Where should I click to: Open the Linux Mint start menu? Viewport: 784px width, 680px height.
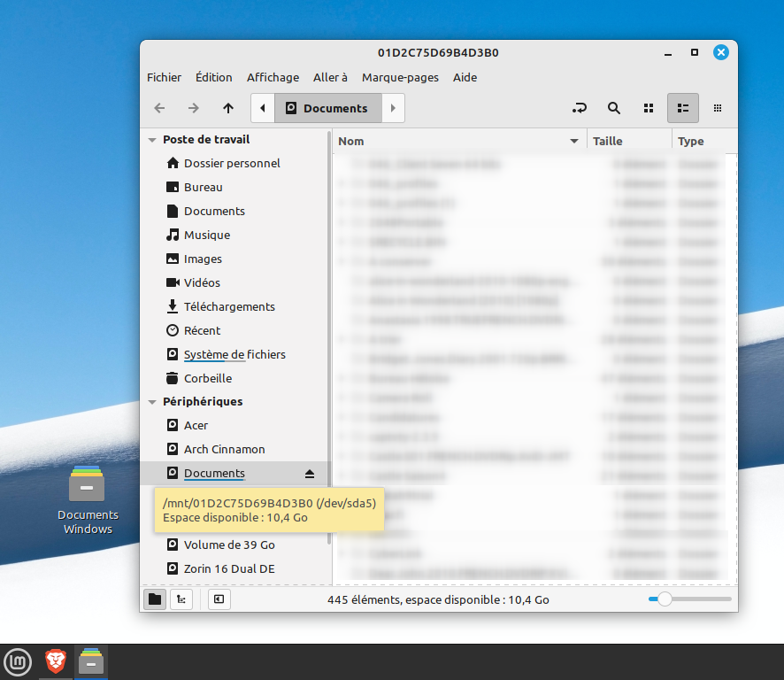[x=18, y=661]
